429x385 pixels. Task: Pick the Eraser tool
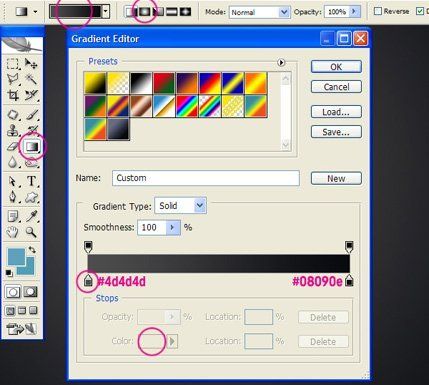pyautogui.click(x=13, y=146)
